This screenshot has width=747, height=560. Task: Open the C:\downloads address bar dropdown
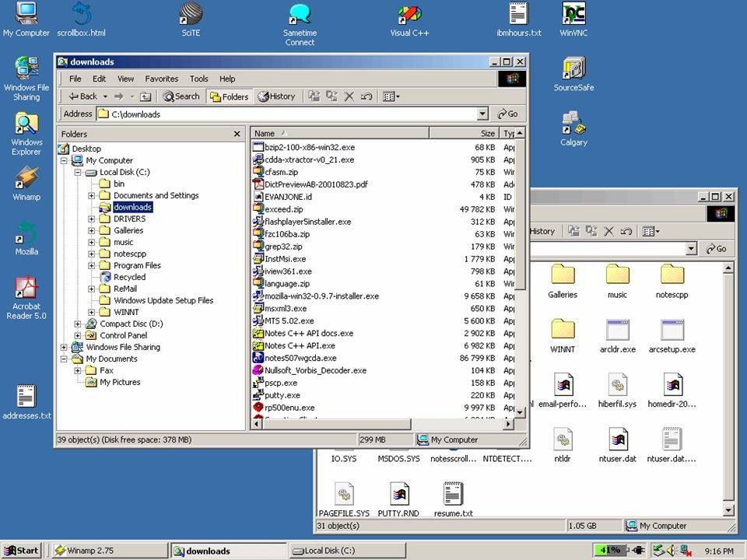483,114
